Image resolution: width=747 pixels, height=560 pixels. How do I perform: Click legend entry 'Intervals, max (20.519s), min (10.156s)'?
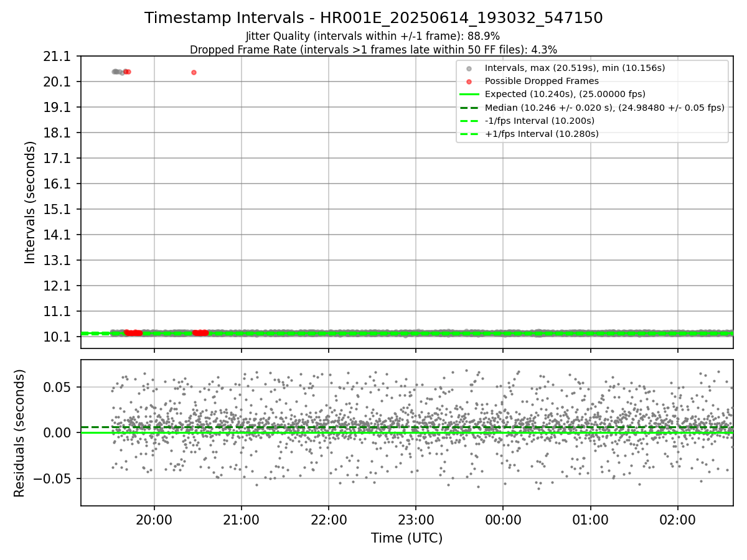point(575,68)
